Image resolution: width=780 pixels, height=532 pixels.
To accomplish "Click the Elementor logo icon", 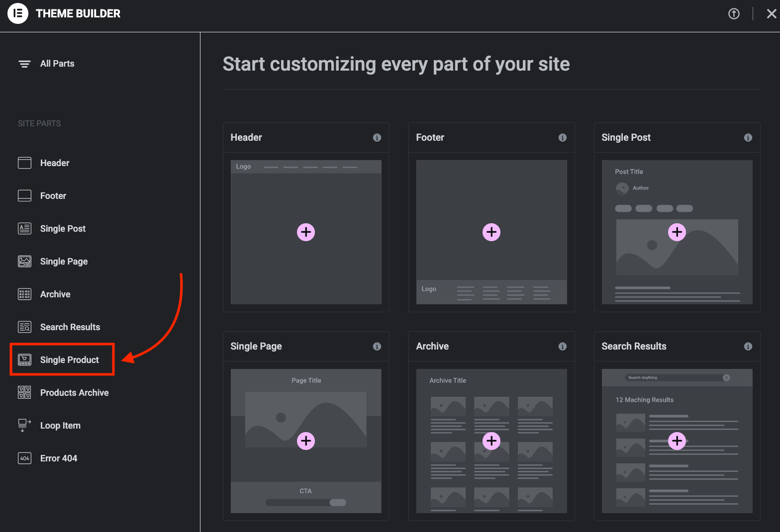I will (x=18, y=13).
